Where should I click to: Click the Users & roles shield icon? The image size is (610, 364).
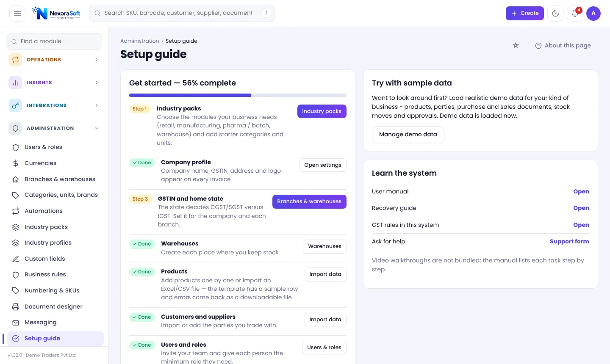coord(16,147)
